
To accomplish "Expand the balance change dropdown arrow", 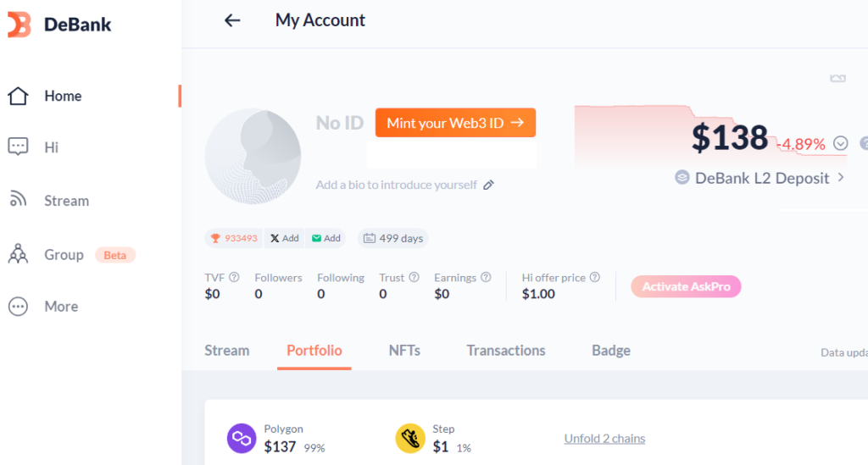I will [840, 143].
